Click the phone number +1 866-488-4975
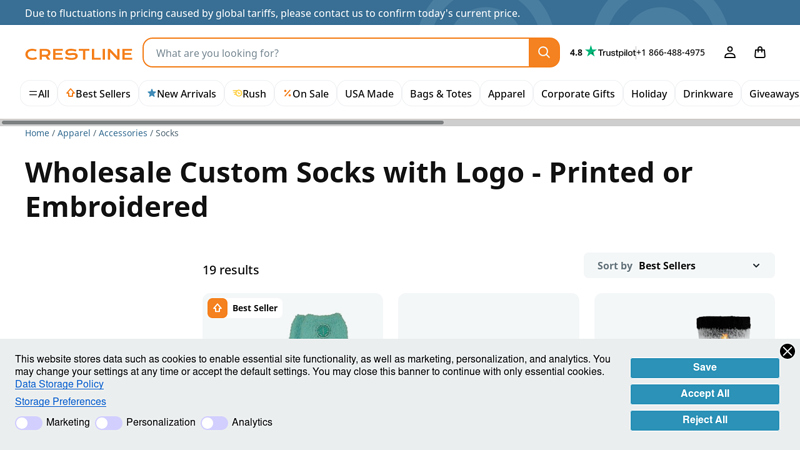This screenshot has width=800, height=450. [670, 53]
